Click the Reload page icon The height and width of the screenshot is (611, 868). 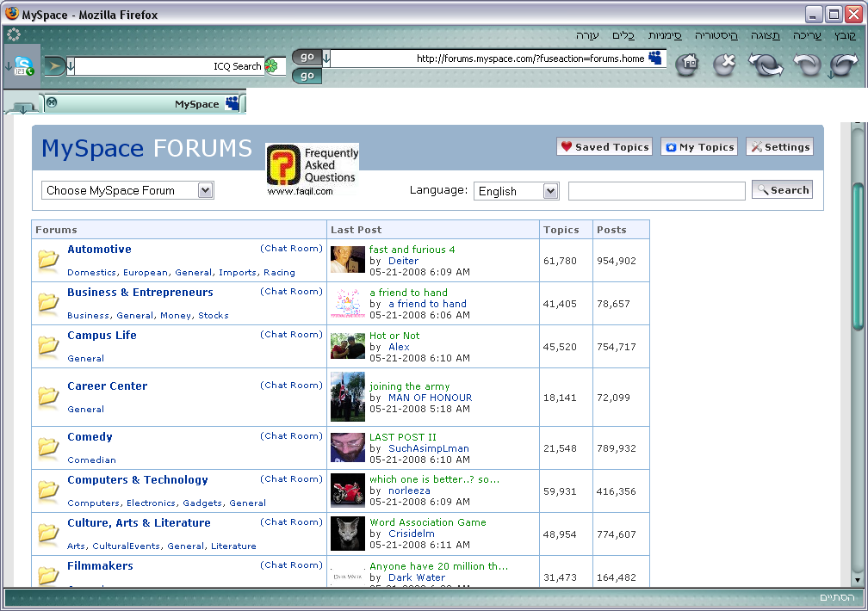766,65
